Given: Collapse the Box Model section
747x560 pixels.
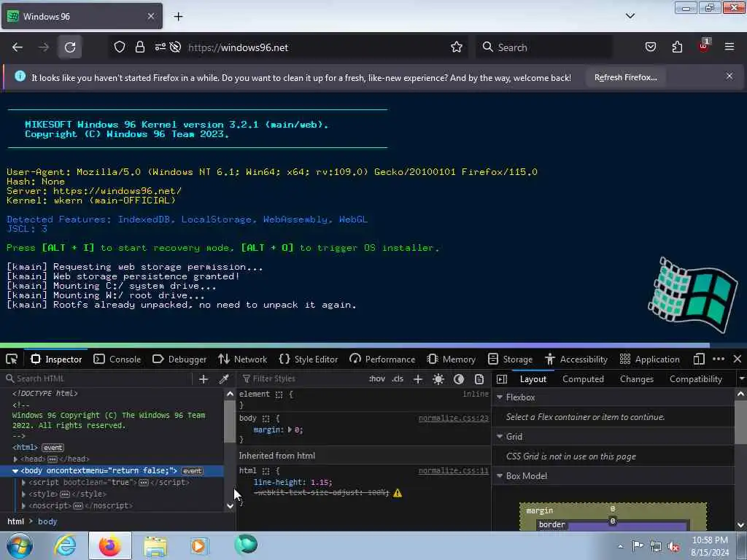Looking at the screenshot, I should (x=500, y=476).
